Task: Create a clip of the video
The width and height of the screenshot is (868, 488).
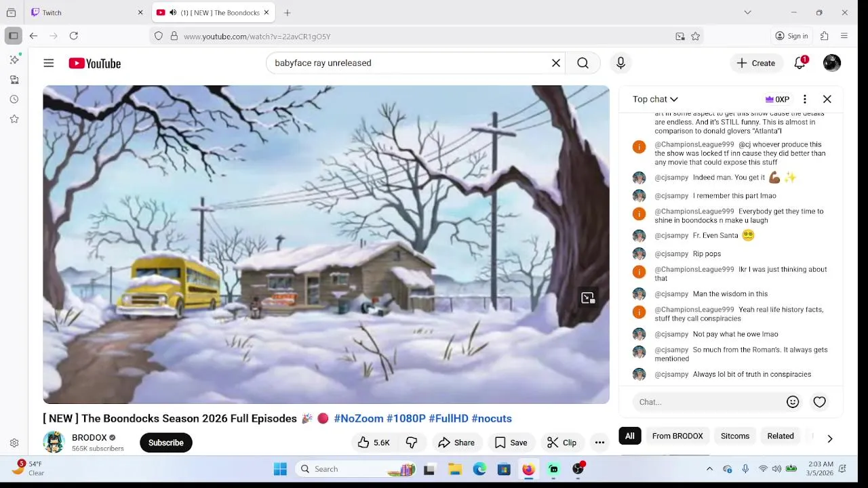Action: [561, 443]
